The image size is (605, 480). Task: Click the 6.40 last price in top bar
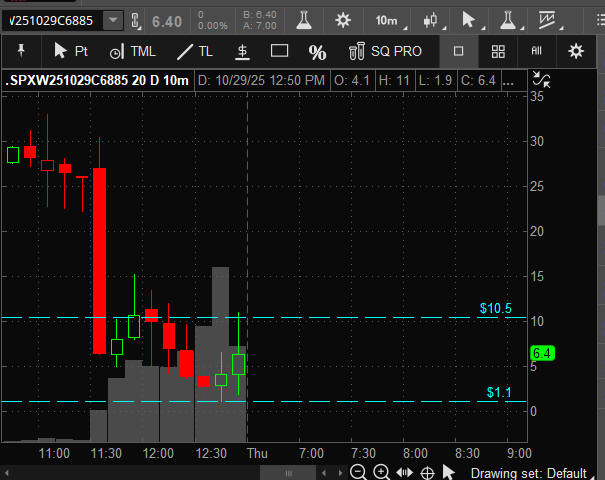point(167,21)
